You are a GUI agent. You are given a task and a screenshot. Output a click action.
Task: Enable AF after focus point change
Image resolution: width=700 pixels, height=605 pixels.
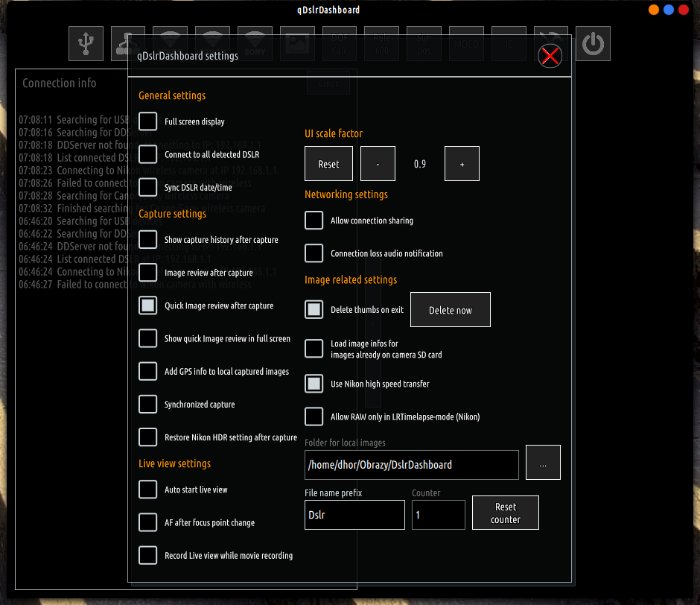[x=147, y=522]
